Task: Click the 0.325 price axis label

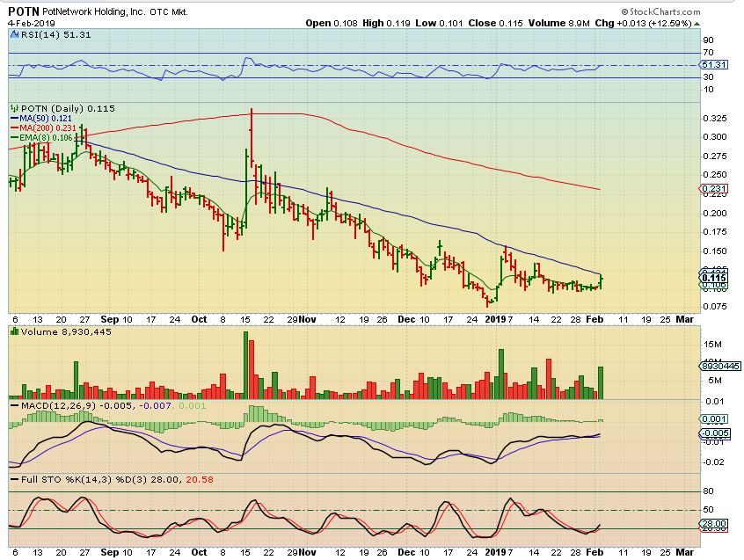Action: coord(715,119)
